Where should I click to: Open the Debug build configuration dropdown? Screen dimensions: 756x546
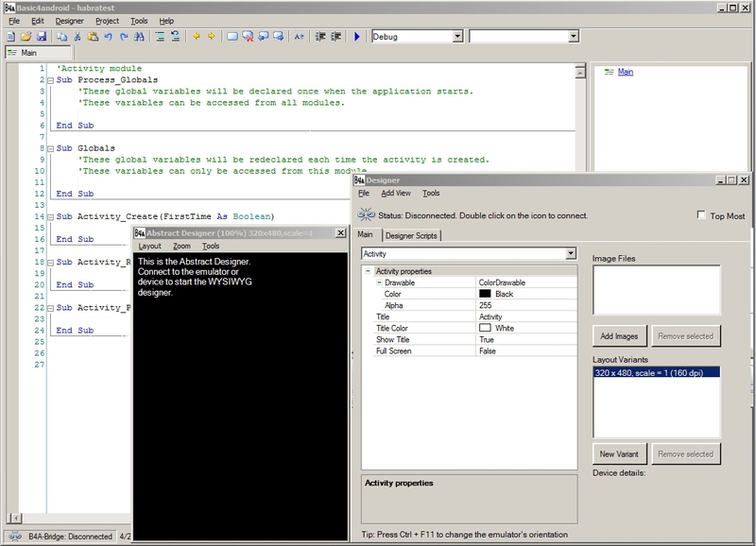point(457,37)
